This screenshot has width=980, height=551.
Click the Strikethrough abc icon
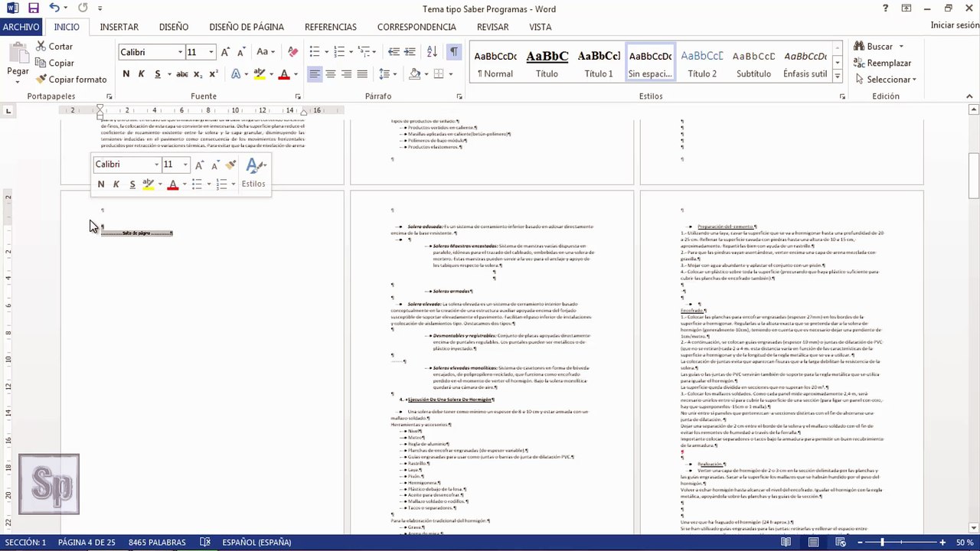coord(181,74)
